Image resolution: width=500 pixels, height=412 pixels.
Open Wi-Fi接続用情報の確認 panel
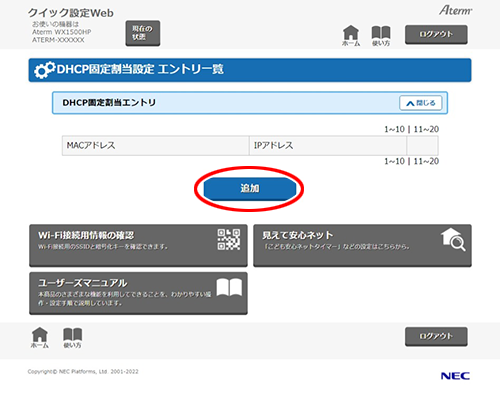[x=138, y=245]
